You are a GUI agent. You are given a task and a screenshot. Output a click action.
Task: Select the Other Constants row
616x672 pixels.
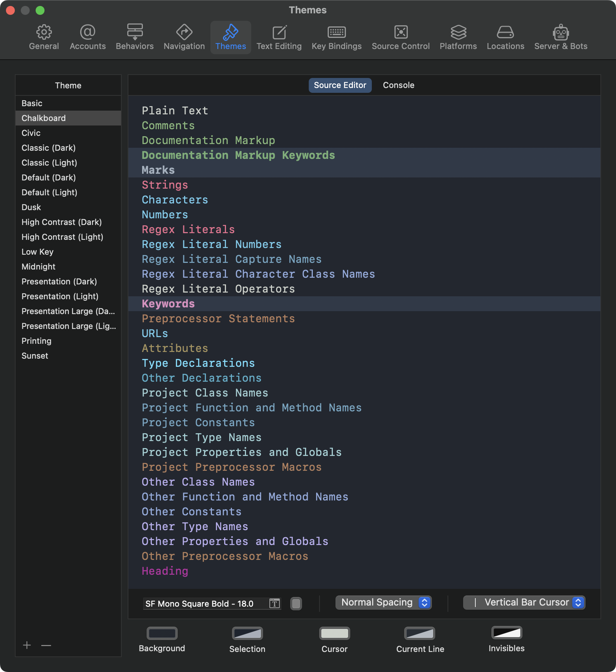click(x=364, y=512)
